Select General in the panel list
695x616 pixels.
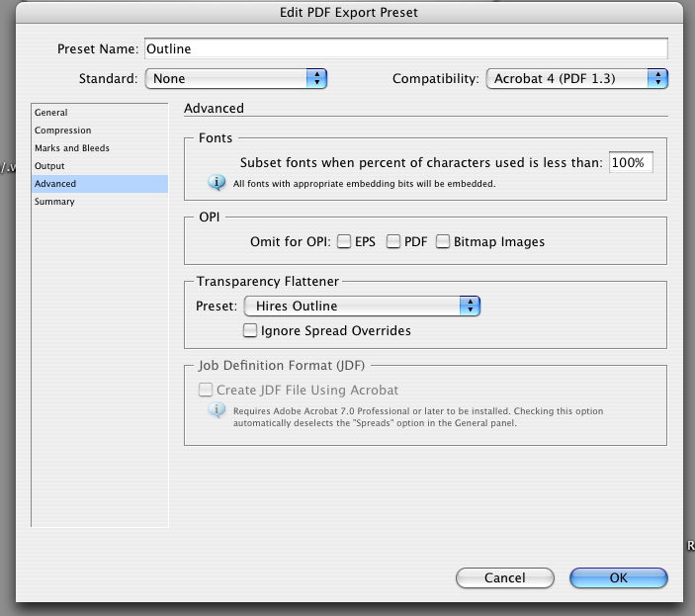(x=100, y=113)
